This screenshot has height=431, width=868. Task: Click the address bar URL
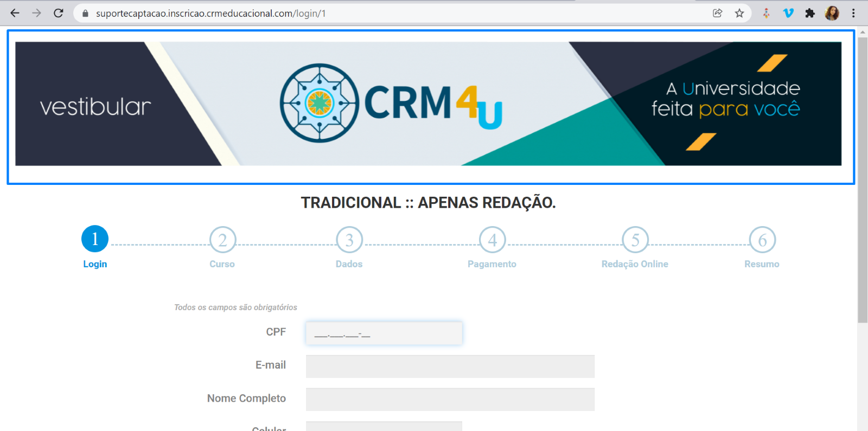click(x=210, y=14)
